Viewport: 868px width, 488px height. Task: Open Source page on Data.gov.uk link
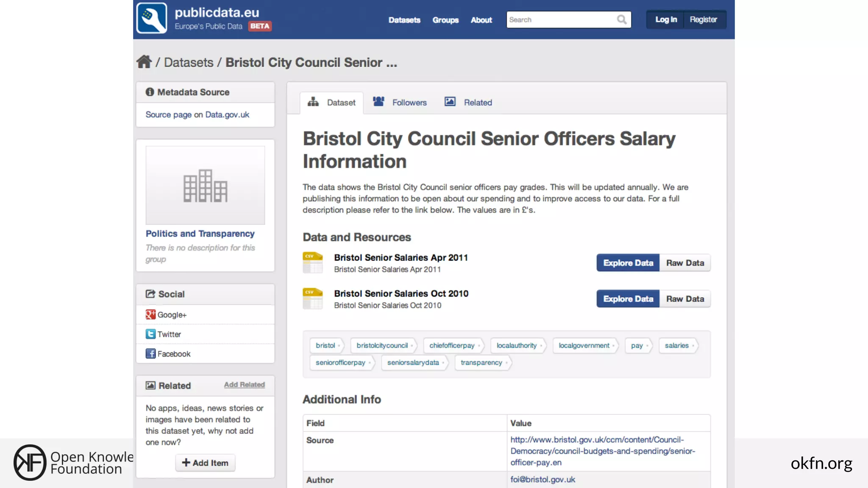(x=197, y=114)
